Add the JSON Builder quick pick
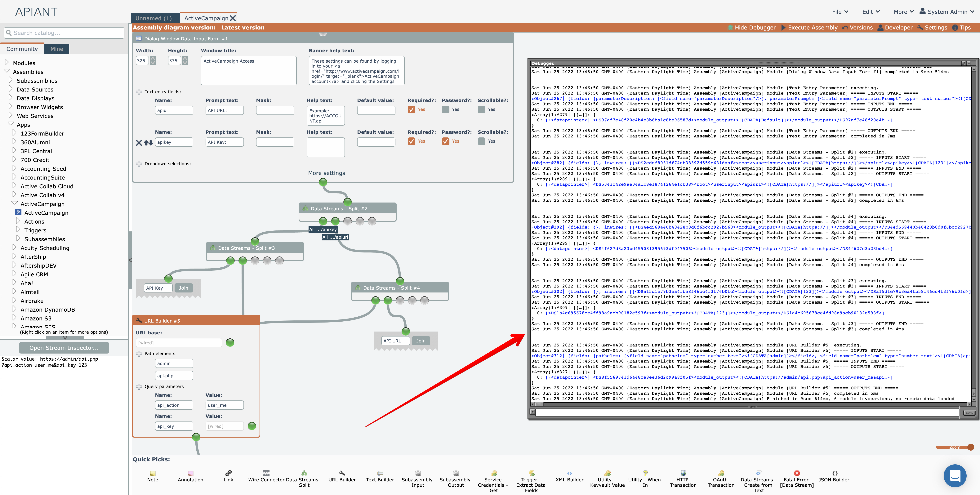 [835, 473]
